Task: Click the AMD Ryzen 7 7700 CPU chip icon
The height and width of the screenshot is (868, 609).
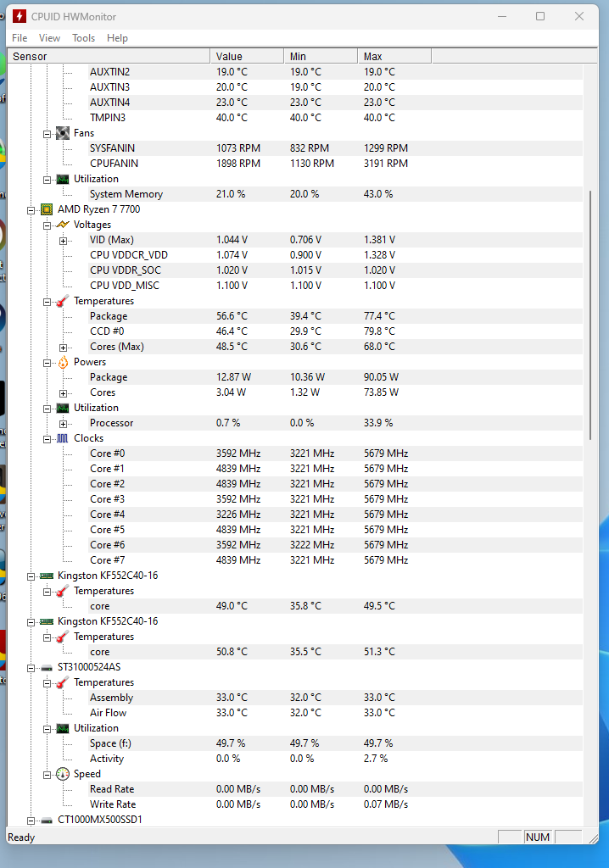Action: 47,209
